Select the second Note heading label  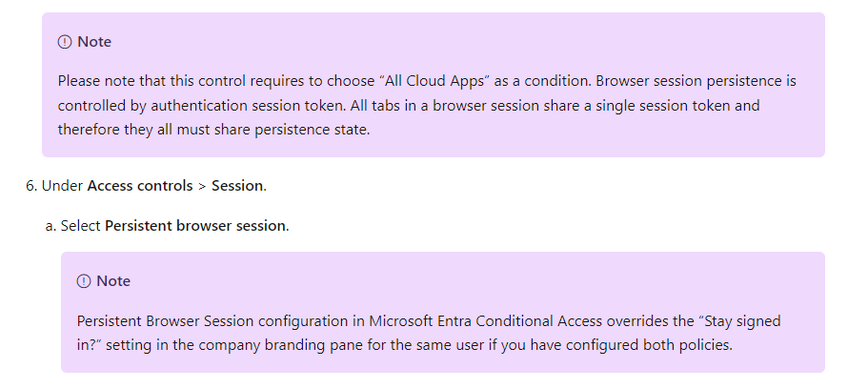[x=113, y=281]
